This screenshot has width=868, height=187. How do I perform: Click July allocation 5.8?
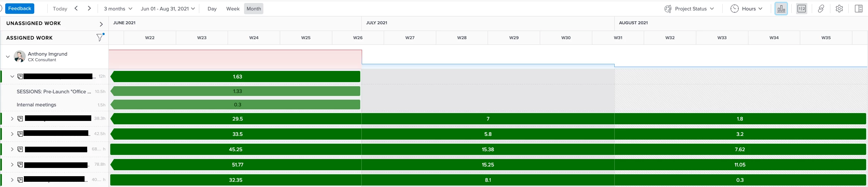tap(488, 134)
